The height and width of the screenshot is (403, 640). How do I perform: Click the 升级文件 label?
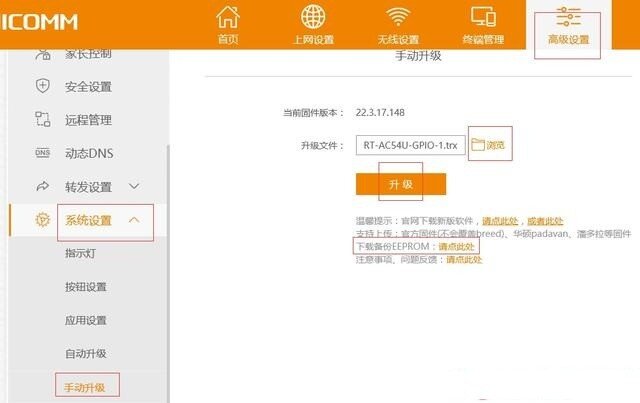tap(322, 145)
